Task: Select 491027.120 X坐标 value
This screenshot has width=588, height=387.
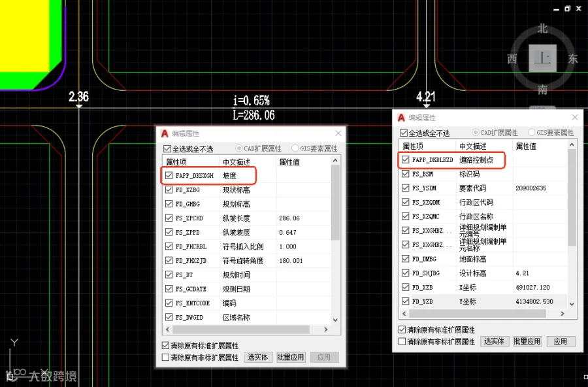Action: [x=533, y=287]
